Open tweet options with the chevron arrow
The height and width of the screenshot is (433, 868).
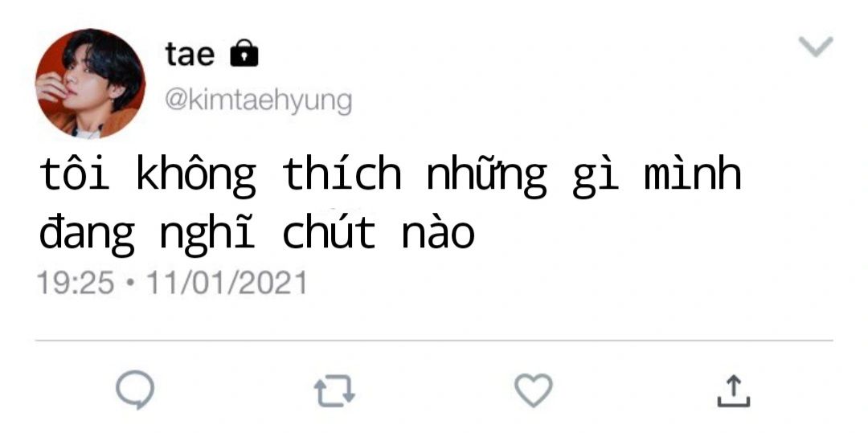tap(816, 47)
